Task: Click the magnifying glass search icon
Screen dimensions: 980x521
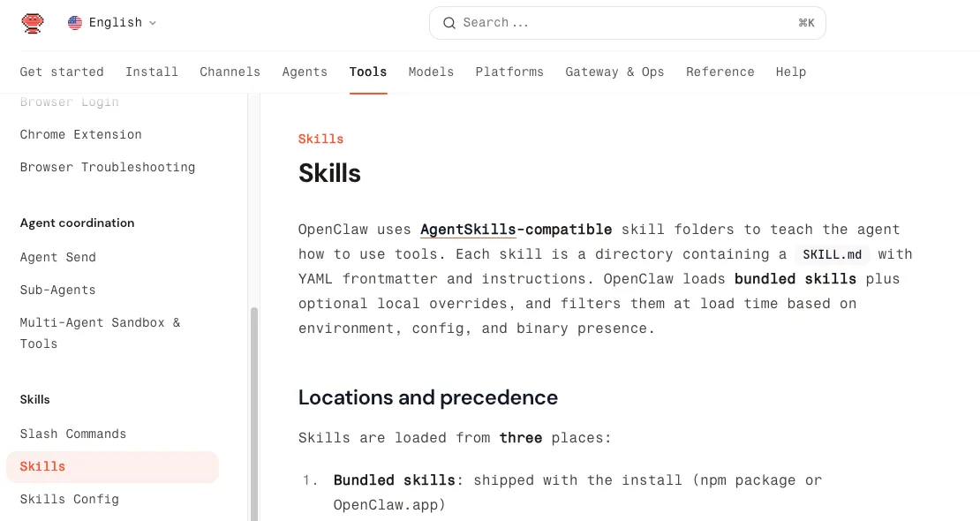Action: click(x=449, y=23)
